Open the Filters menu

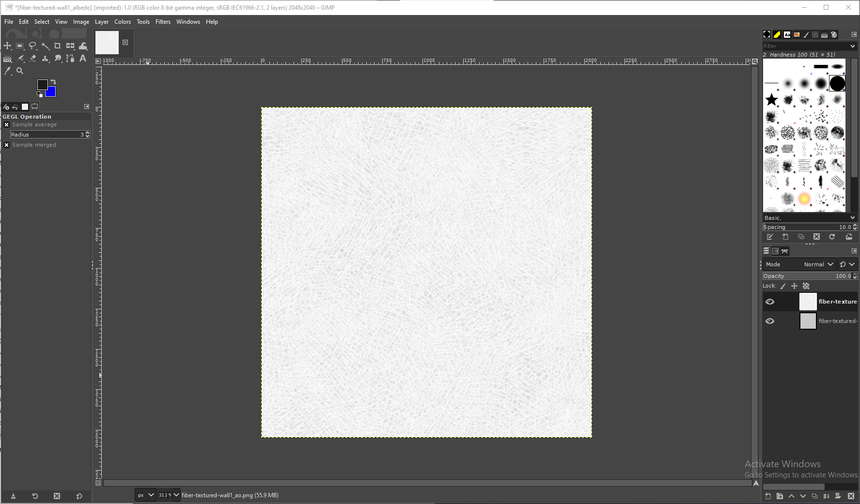pyautogui.click(x=163, y=22)
